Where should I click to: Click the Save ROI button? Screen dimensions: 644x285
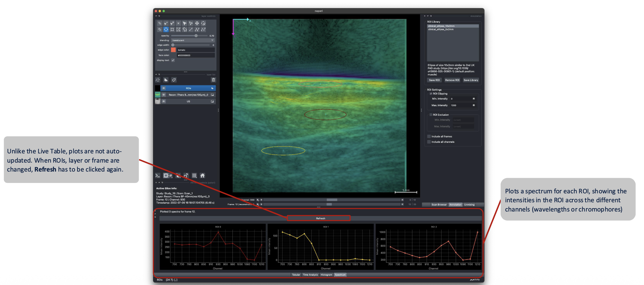coord(434,80)
